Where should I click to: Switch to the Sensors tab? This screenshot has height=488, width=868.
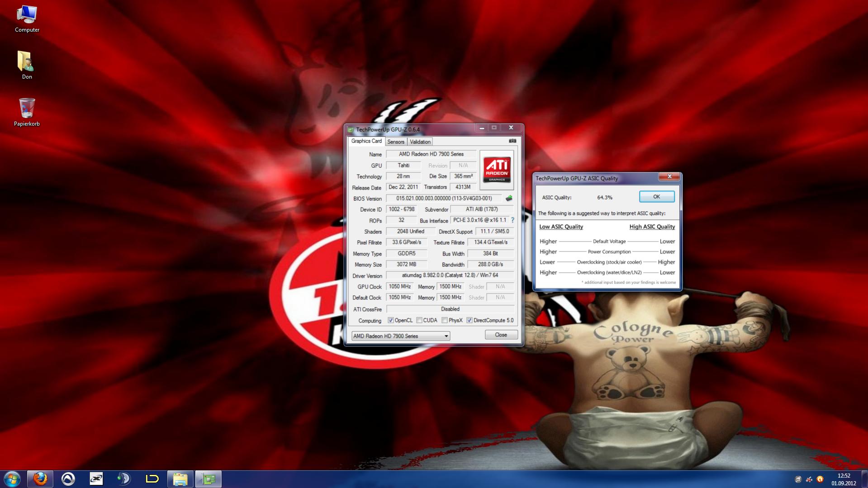pos(396,142)
